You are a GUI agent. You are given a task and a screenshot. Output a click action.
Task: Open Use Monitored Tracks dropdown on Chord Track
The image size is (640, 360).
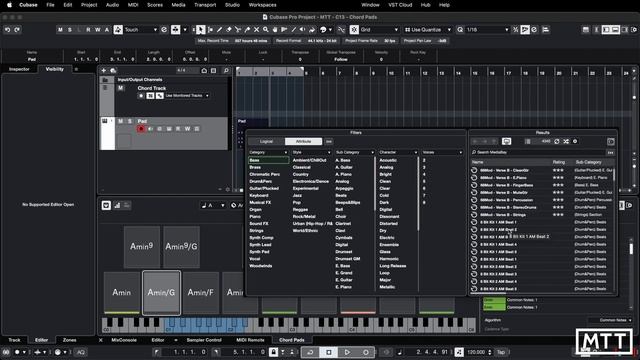coord(187,96)
